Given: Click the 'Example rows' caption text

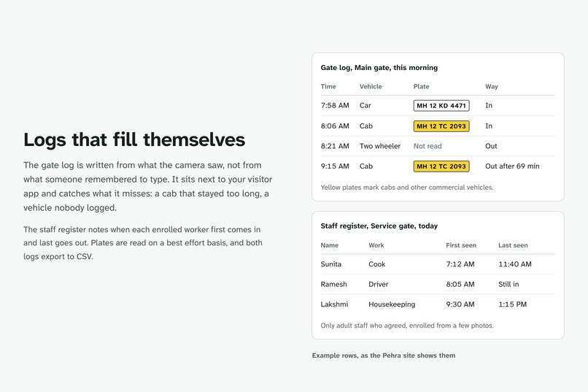Looking at the screenshot, I should [383, 356].
